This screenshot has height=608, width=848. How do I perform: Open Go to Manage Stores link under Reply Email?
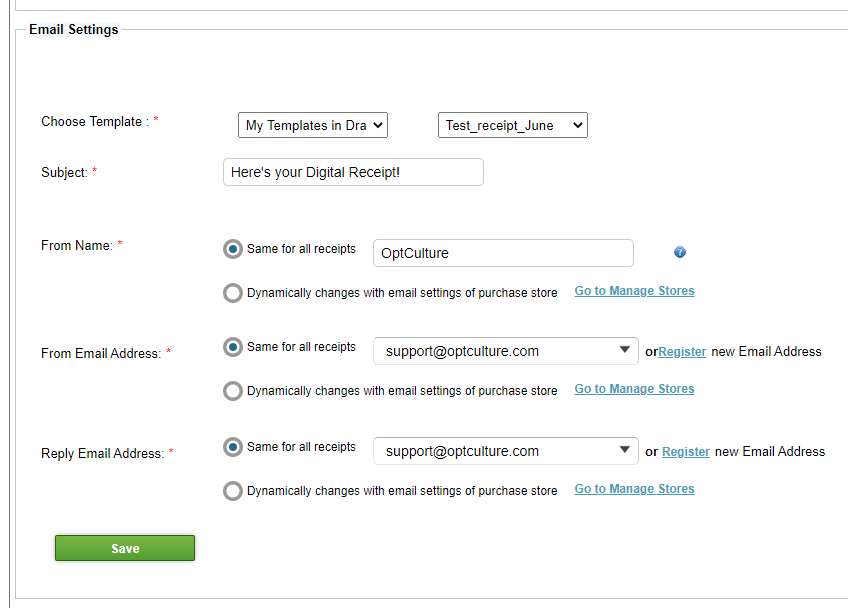pos(634,489)
